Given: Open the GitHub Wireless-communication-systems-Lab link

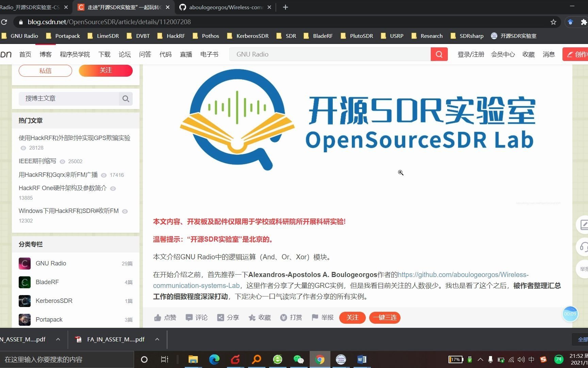Looking at the screenshot, I should coord(341,280).
